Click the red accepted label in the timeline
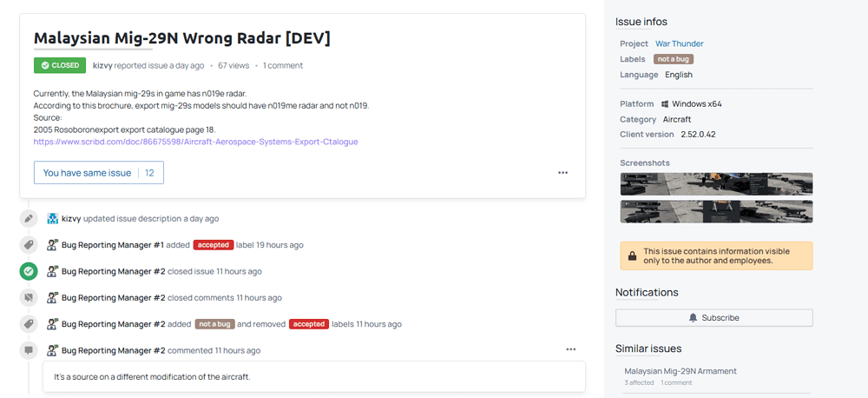Screen dimensions: 868x398 click(213, 245)
